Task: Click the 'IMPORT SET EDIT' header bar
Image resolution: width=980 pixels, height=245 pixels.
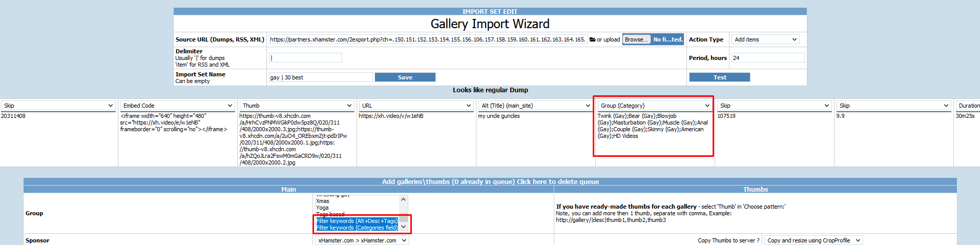Action: tap(490, 11)
